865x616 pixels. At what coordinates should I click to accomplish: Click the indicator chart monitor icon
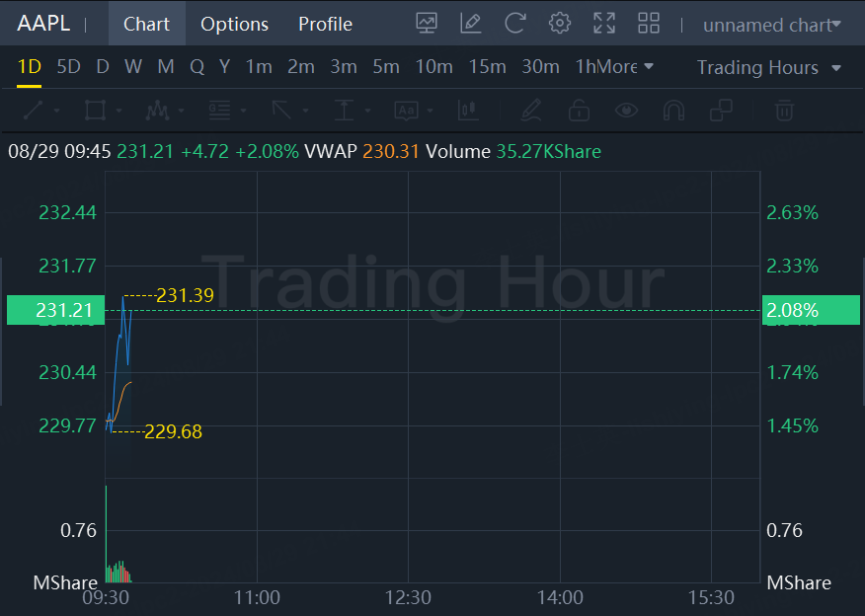[427, 24]
